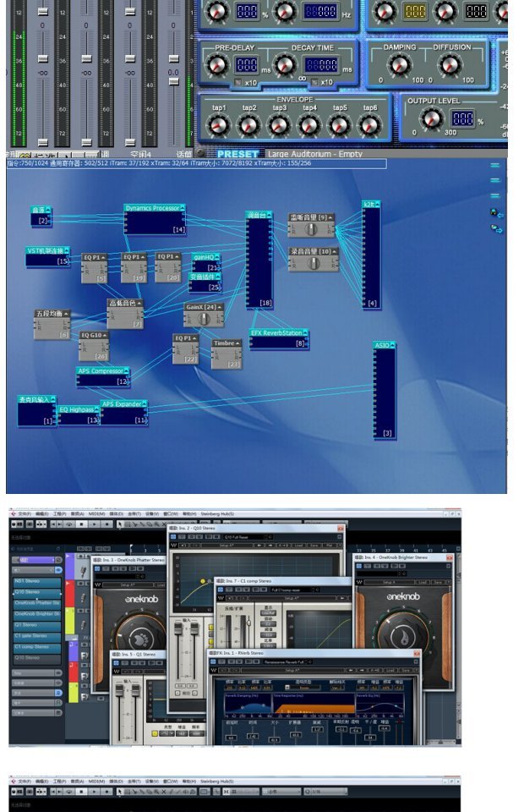Collapse the 高焦音色 module arrow
This screenshot has height=812, width=524.
[139, 303]
